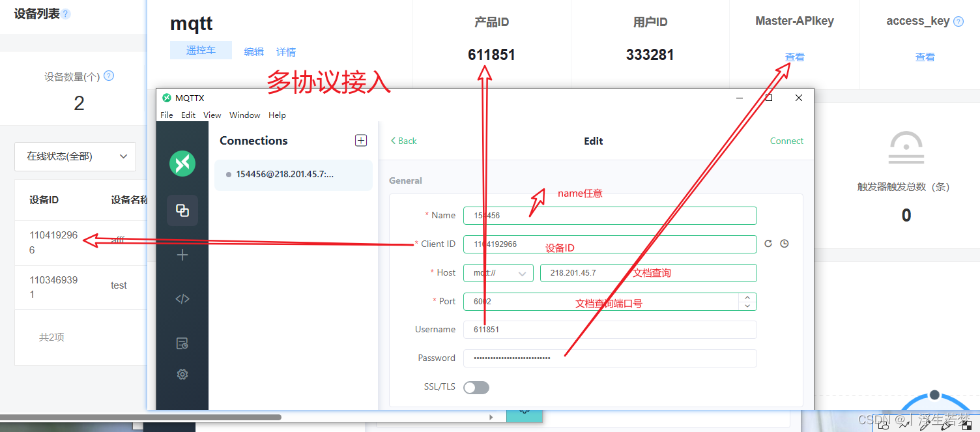Click device name test in table
Viewport: 980px width, 432px height.
pos(119,285)
